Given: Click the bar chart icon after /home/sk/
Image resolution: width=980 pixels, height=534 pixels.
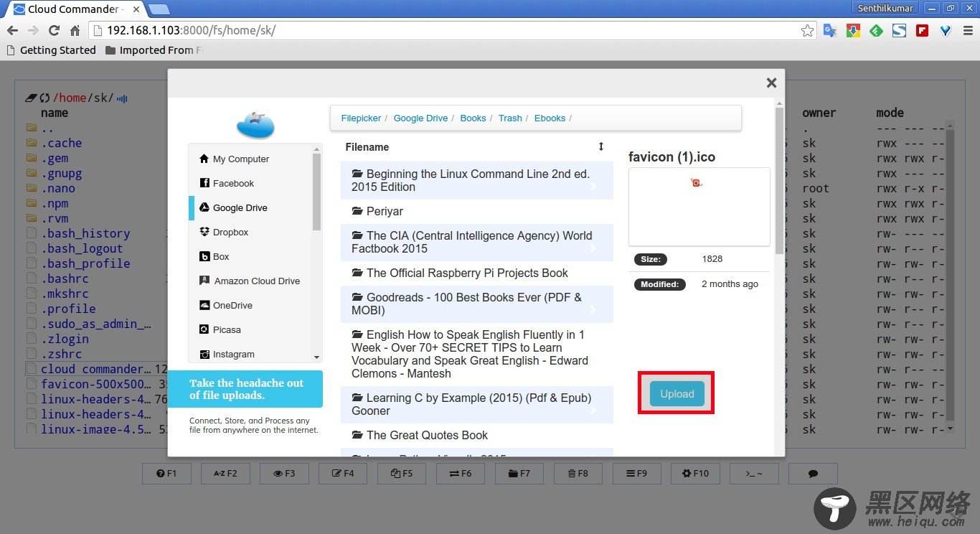Looking at the screenshot, I should tap(122, 98).
